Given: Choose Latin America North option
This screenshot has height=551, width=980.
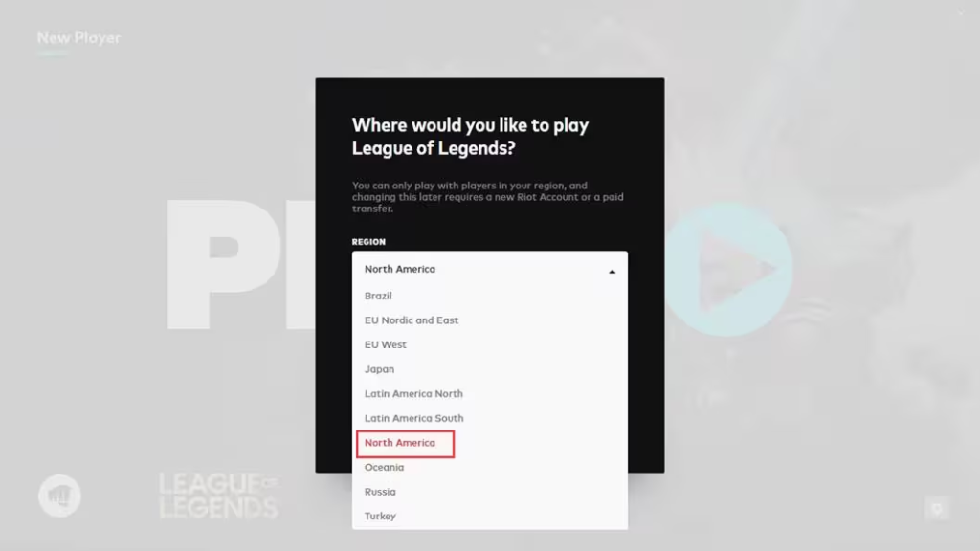Looking at the screenshot, I should tap(413, 393).
